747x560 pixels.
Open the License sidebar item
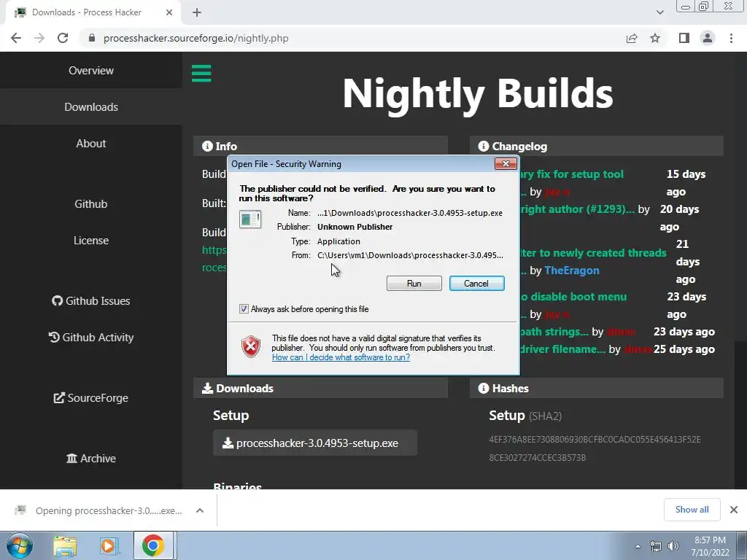pyautogui.click(x=91, y=241)
